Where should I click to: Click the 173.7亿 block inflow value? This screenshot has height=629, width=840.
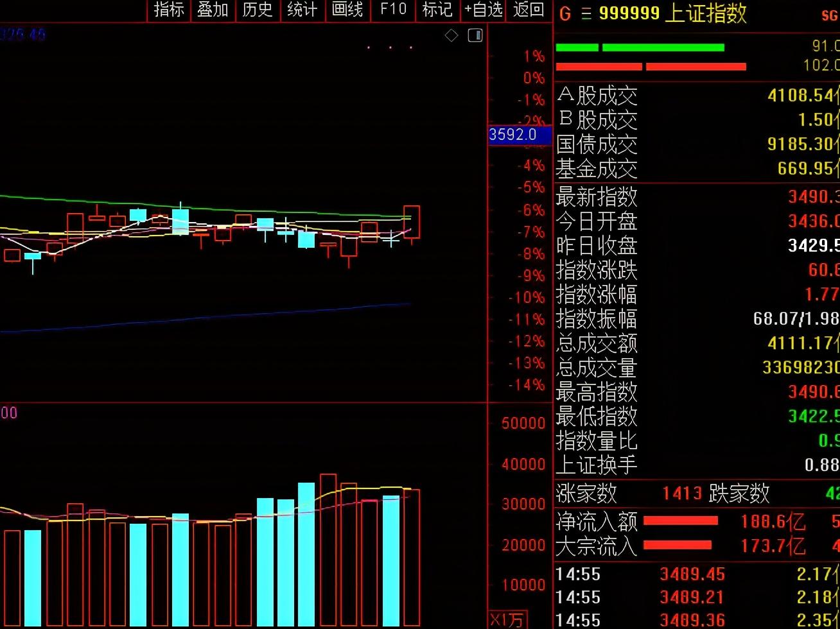click(x=773, y=546)
